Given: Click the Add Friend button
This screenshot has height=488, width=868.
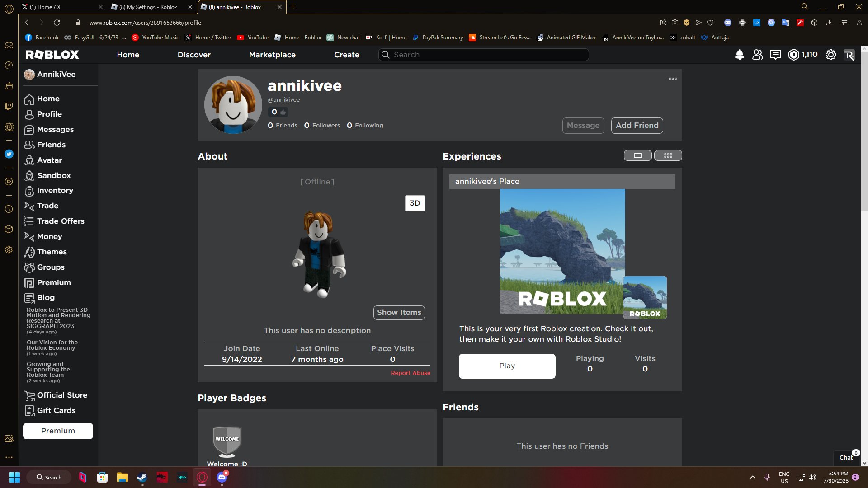Looking at the screenshot, I should coord(637,125).
